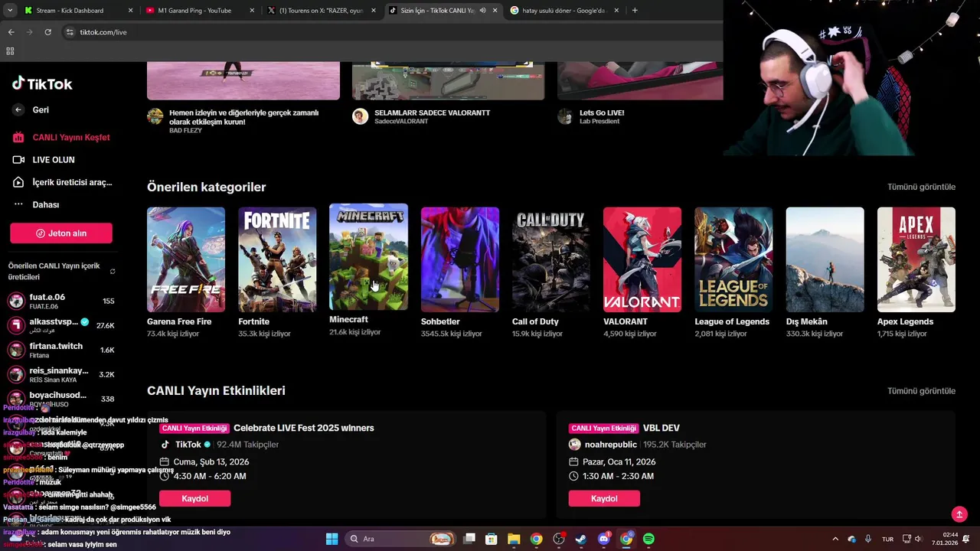Open Steam from the taskbar

coord(581,539)
